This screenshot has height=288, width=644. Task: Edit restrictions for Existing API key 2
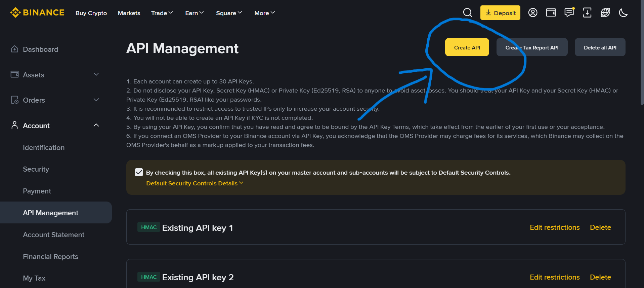click(555, 277)
